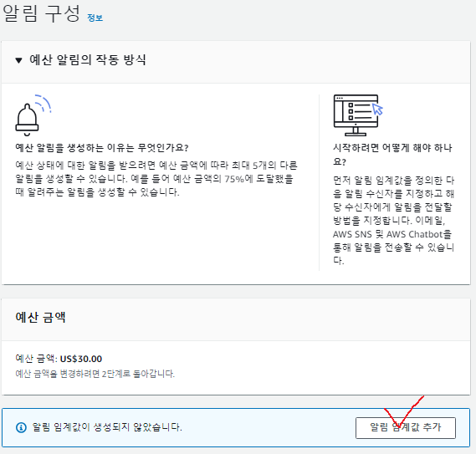Click the heading 시작하려면 어떻게 해야 하나요?

click(x=392, y=155)
